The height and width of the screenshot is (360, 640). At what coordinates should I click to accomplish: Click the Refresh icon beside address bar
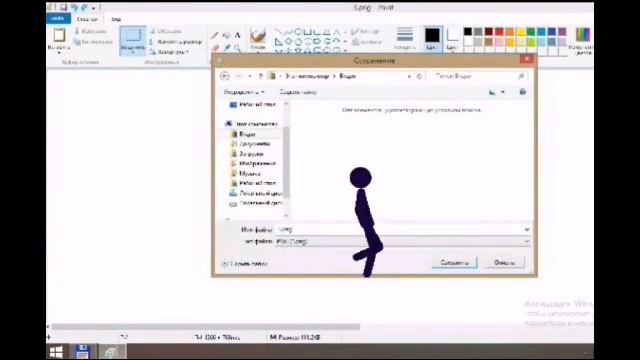point(419,76)
